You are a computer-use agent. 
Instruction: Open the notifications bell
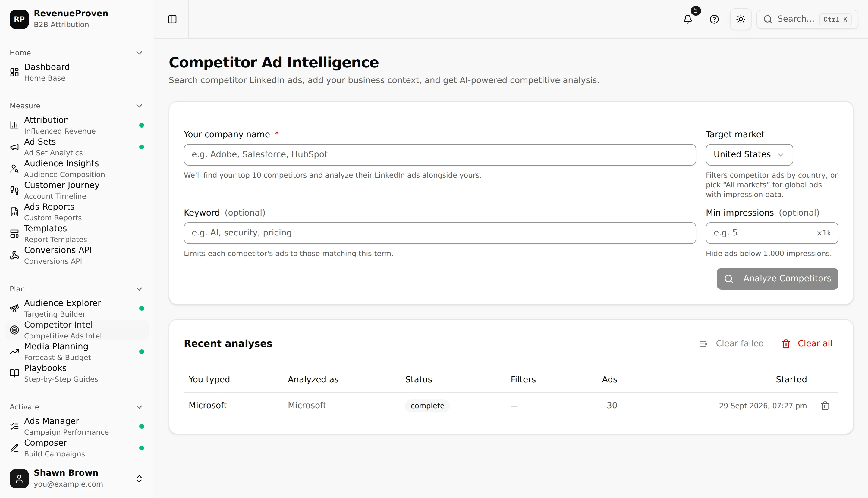click(x=688, y=19)
